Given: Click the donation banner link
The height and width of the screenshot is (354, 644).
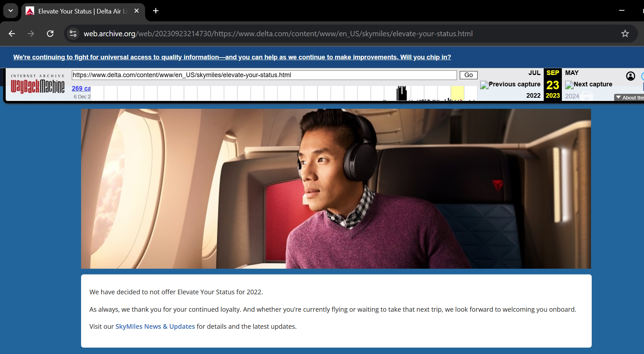Looking at the screenshot, I should (x=232, y=57).
